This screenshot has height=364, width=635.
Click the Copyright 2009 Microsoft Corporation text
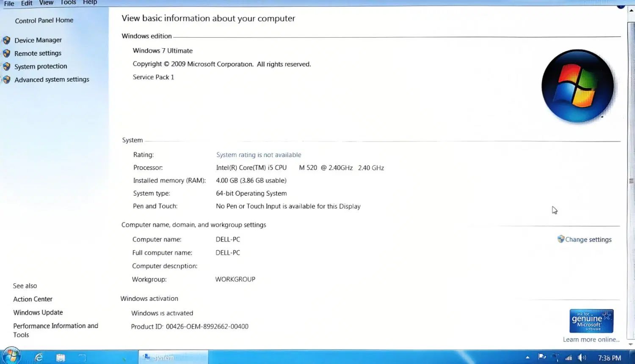click(x=222, y=64)
